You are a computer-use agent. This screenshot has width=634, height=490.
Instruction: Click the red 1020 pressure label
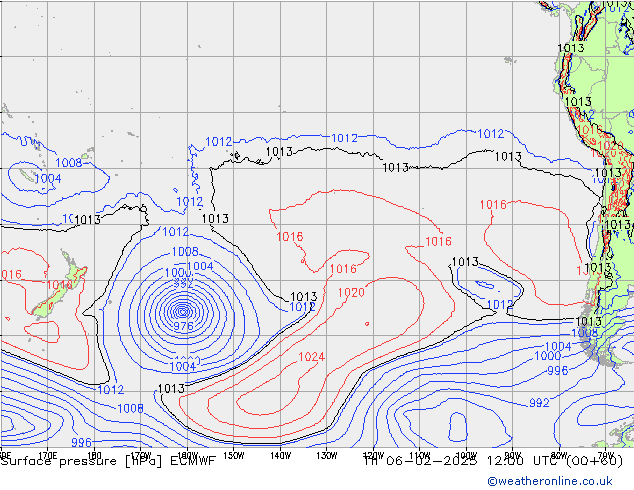[351, 292]
